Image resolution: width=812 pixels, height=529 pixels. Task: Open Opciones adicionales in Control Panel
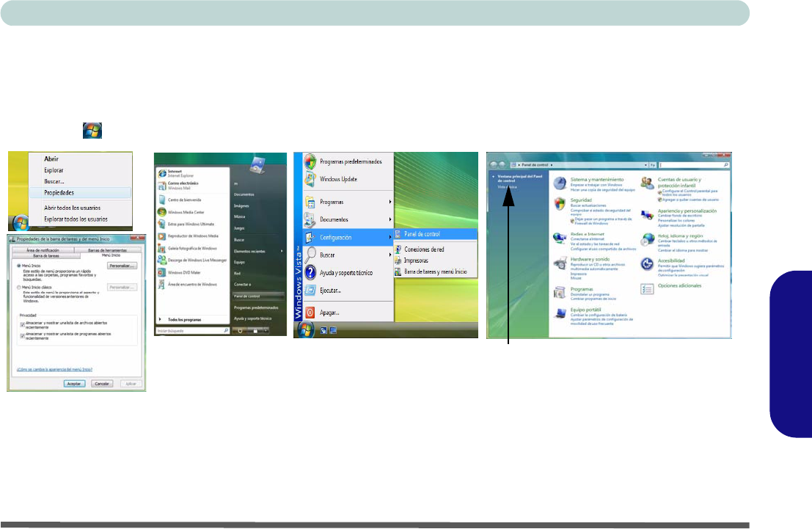click(x=679, y=285)
